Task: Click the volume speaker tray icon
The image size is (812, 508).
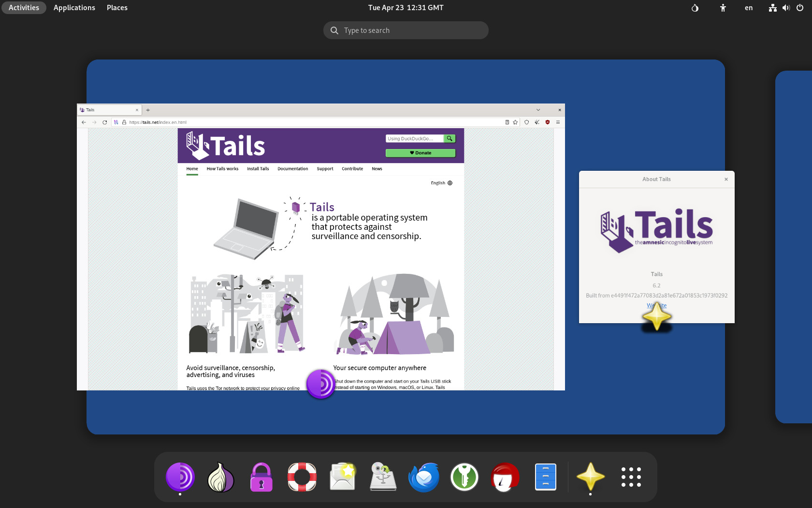Action: pyautogui.click(x=786, y=8)
